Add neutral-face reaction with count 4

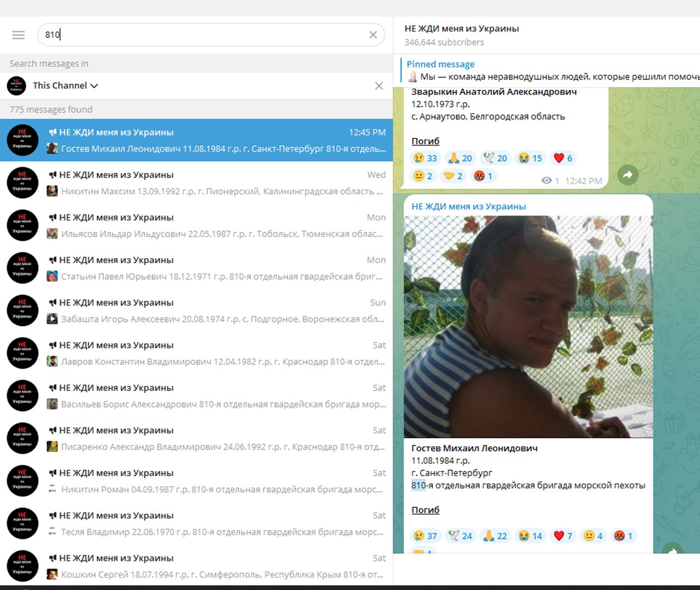pos(593,536)
